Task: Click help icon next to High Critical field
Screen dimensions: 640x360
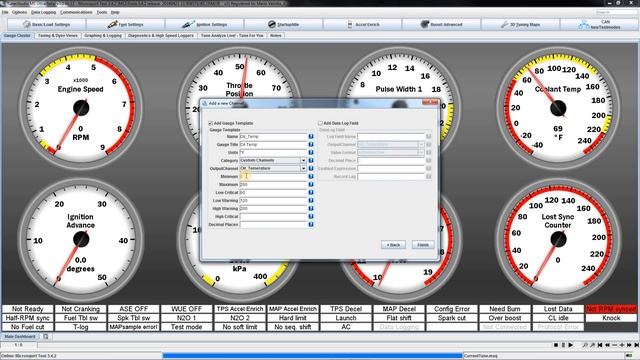Action: tap(311, 216)
